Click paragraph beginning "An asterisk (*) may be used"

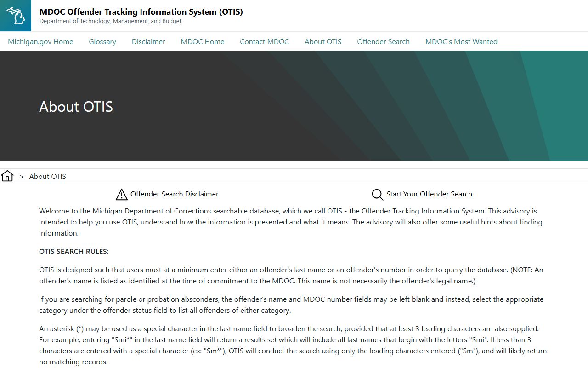[293, 345]
